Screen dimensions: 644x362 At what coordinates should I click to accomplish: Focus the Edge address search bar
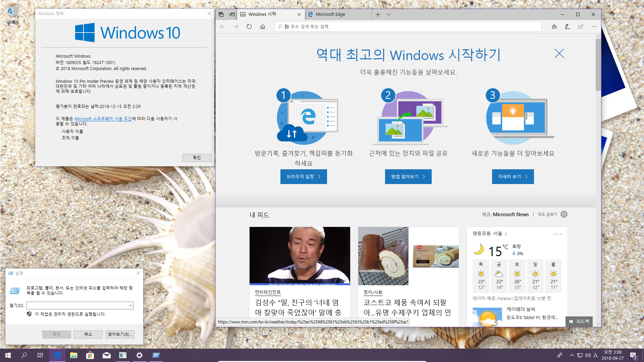[408, 26]
